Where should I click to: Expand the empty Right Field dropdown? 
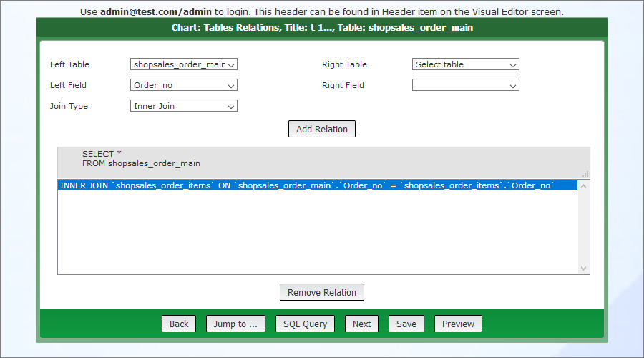(465, 85)
